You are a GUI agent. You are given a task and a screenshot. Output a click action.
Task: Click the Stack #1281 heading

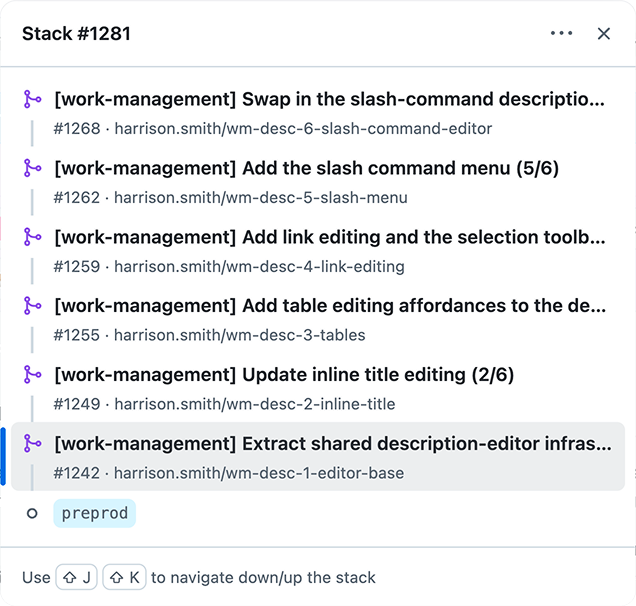[76, 34]
